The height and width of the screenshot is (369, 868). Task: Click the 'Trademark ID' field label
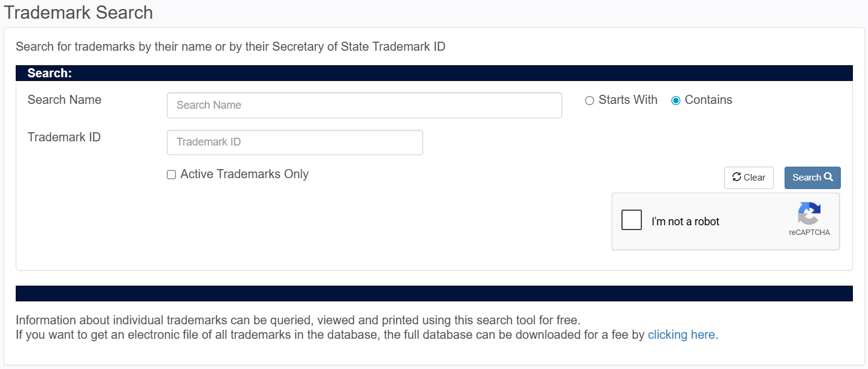point(64,137)
